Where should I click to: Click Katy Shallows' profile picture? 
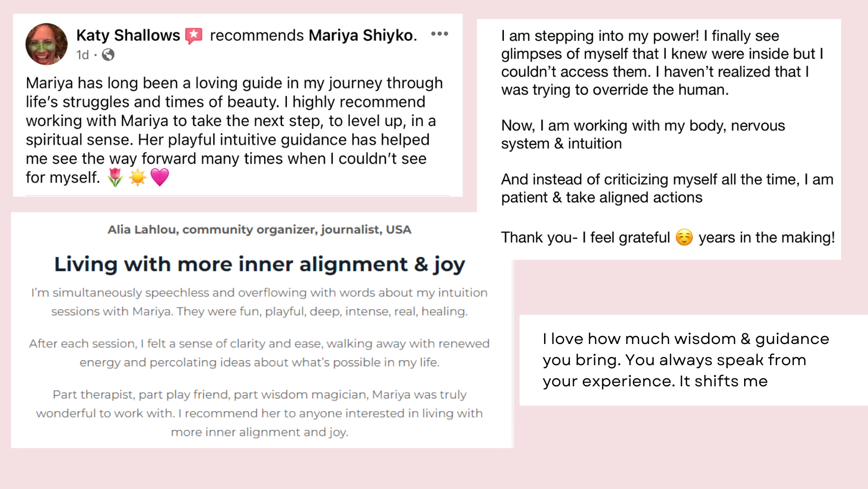47,44
